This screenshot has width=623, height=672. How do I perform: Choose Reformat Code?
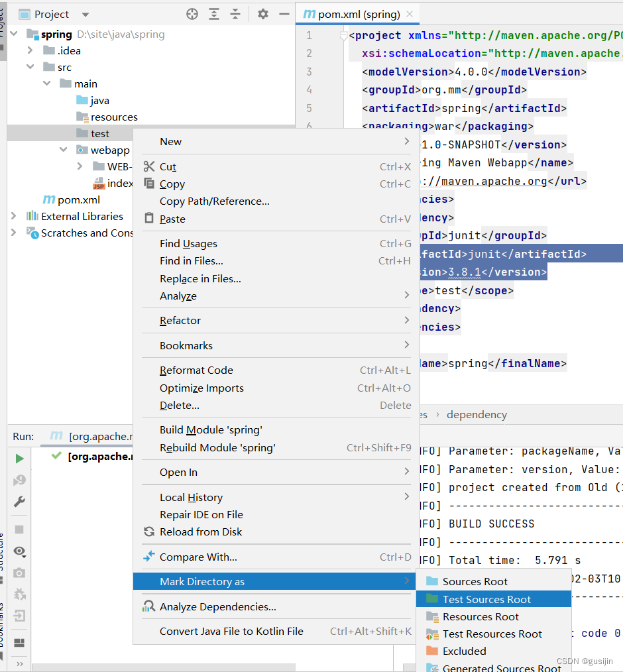[276, 370]
